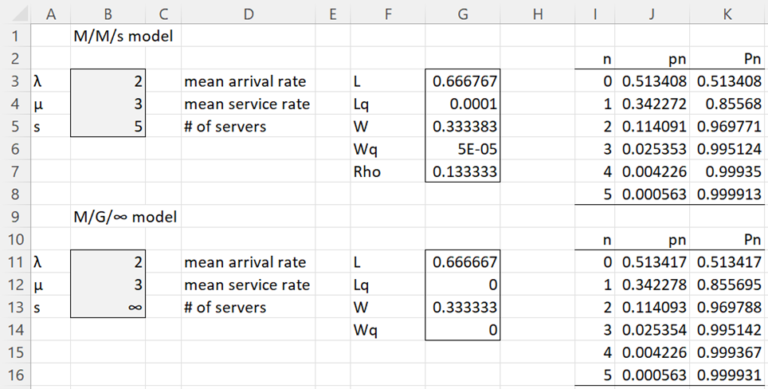The image size is (768, 389).
Task: Select Pn value 0.995142
Action: (x=727, y=330)
